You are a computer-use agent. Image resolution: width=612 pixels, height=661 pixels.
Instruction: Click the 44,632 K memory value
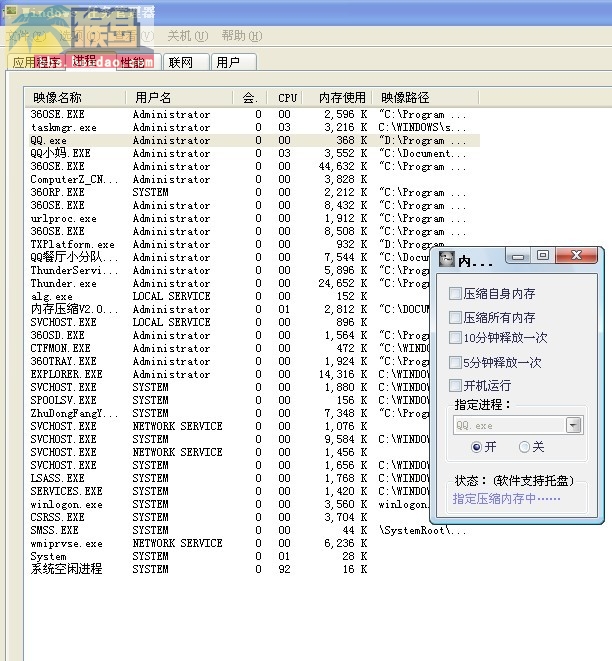[x=343, y=167]
